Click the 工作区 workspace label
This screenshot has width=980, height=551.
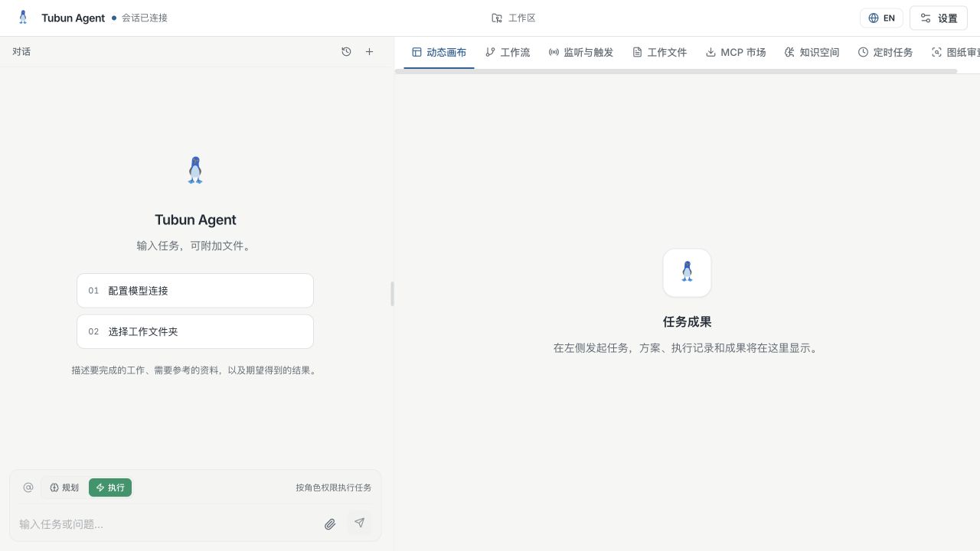click(x=522, y=18)
